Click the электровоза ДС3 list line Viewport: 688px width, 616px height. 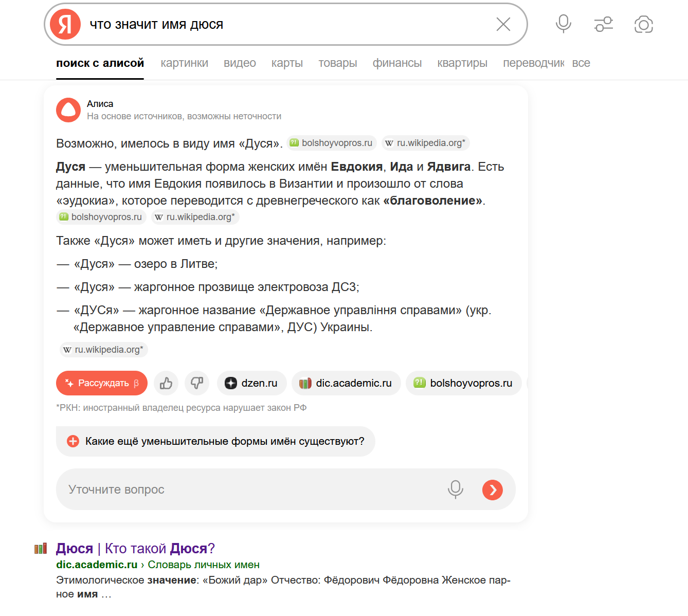216,287
